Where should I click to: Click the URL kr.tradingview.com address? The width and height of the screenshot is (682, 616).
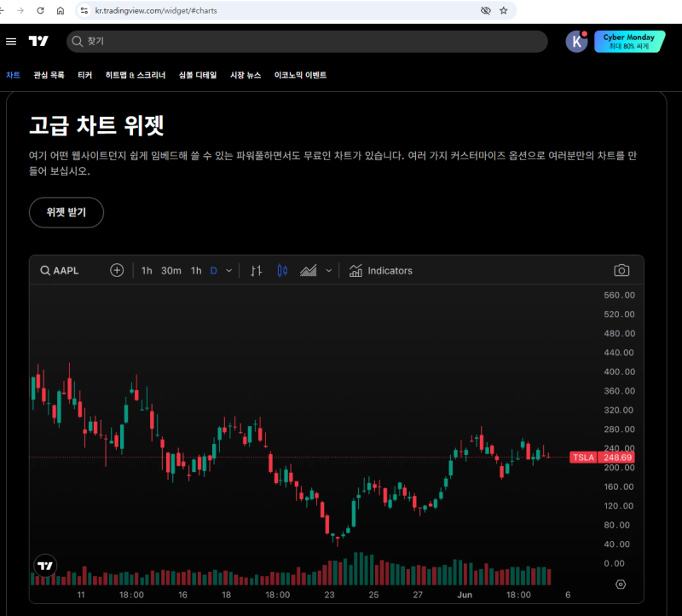(x=156, y=10)
